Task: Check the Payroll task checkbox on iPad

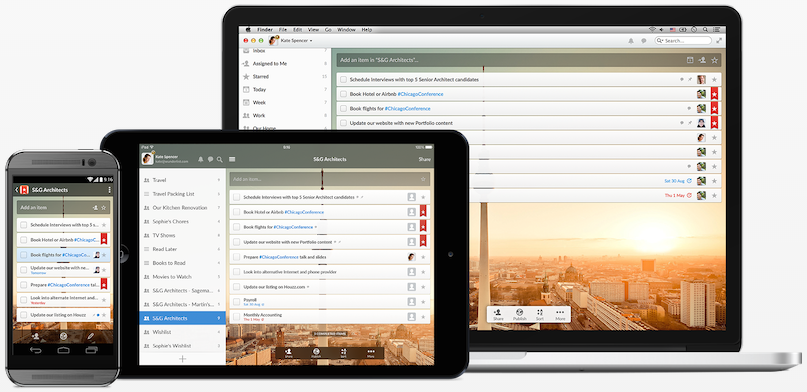Action: tap(236, 301)
